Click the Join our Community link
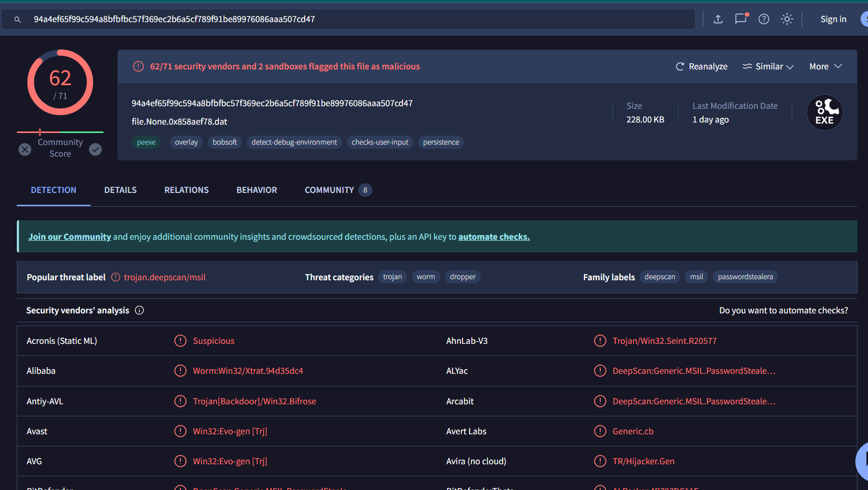This screenshot has height=490, width=868. [69, 237]
